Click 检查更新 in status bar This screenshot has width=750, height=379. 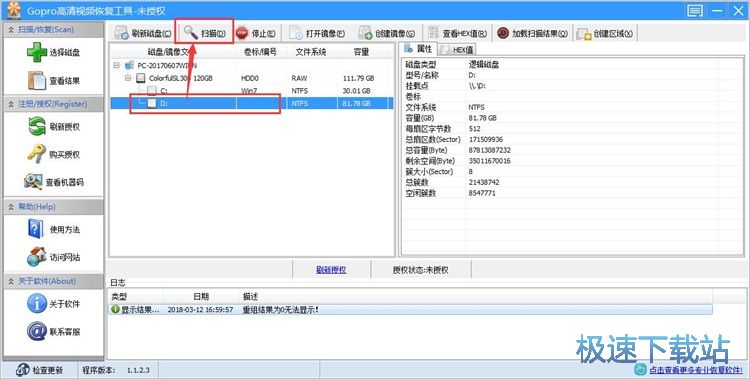39,370
